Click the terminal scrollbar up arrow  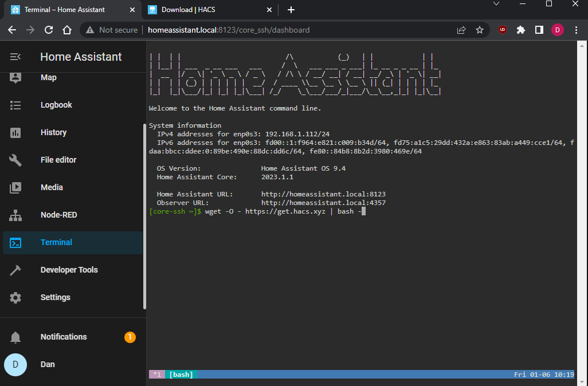pos(582,46)
